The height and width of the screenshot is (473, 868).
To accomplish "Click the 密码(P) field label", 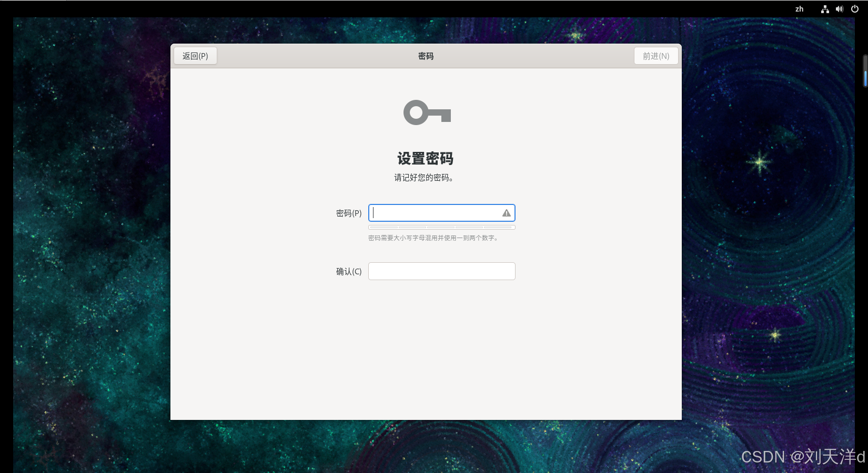I will [x=349, y=213].
